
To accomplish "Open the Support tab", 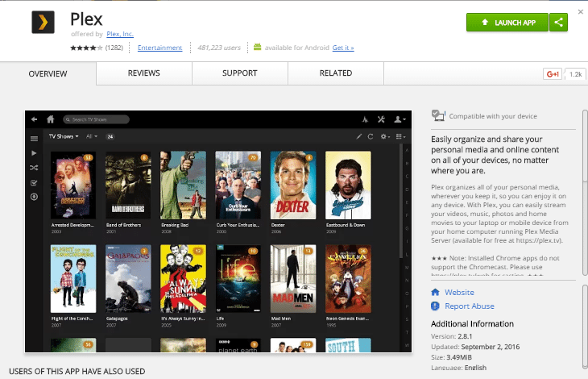I will pyautogui.click(x=240, y=73).
